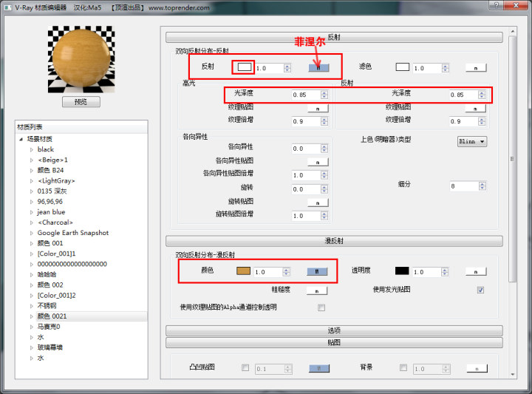Select the <LightGray> material
This screenshot has height=394, width=532.
click(56, 181)
